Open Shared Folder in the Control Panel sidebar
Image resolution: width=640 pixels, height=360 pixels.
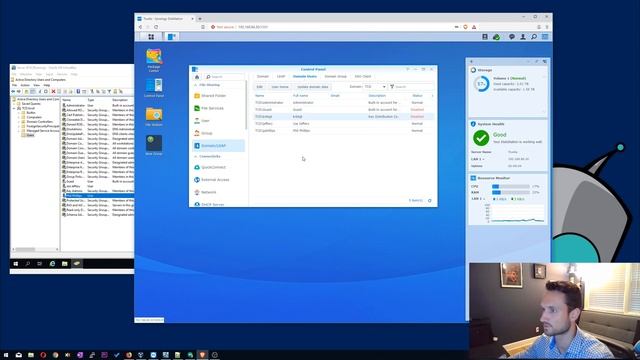pos(218,96)
